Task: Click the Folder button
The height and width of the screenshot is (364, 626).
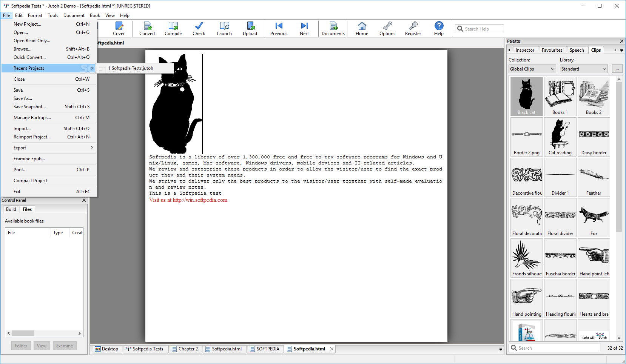Action: 21,346
